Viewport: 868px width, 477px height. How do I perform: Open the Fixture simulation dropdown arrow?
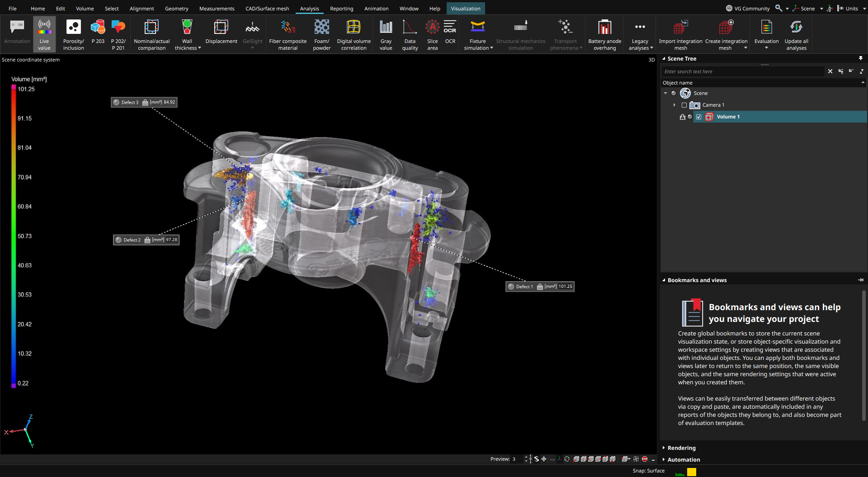pos(491,48)
